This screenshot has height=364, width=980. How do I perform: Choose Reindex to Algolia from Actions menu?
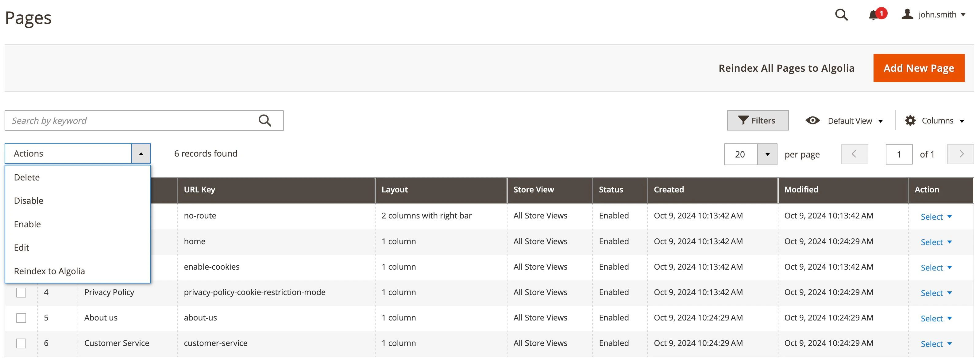pyautogui.click(x=49, y=271)
